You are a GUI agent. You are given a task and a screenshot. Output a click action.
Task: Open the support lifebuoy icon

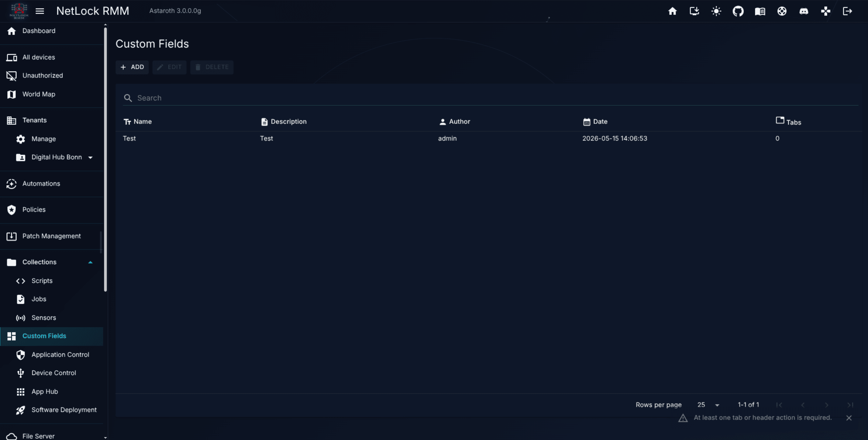coord(782,11)
